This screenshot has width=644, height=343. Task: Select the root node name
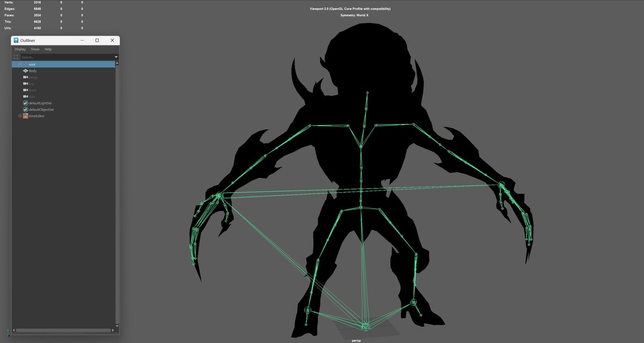(x=32, y=64)
